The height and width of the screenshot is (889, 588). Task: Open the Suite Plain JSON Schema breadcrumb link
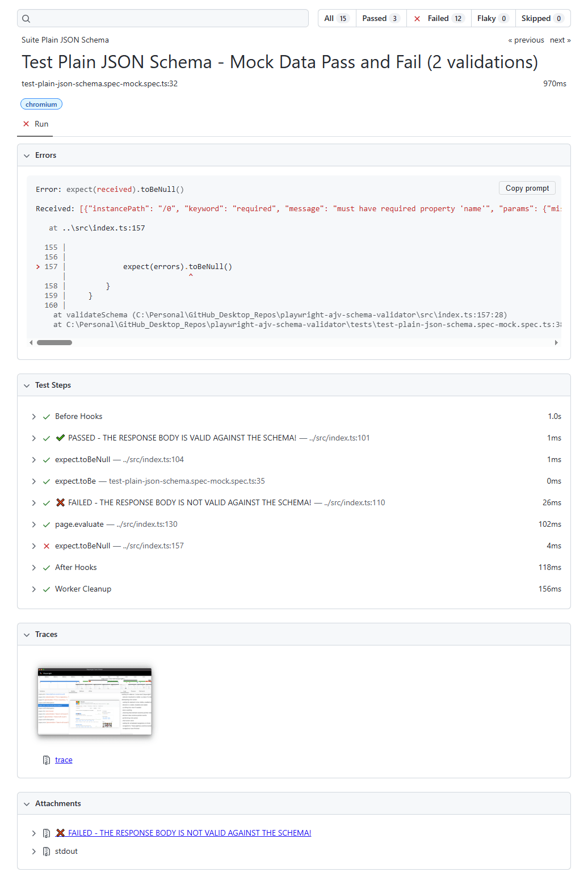point(64,40)
